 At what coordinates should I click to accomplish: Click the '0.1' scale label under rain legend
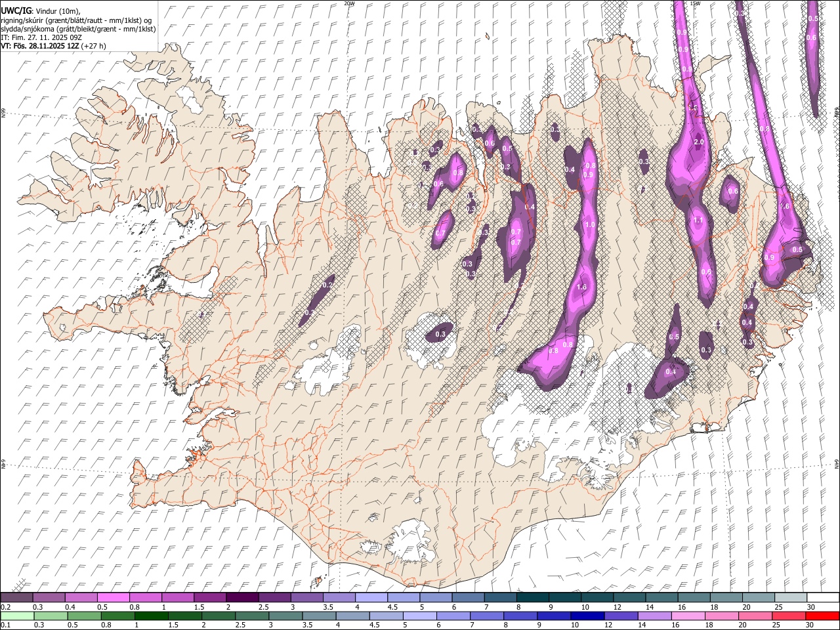coord(5,625)
